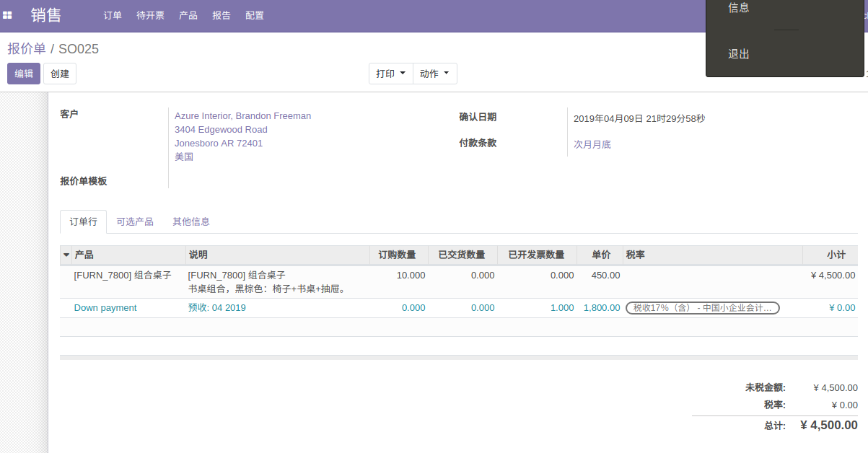Open the 次月月底 payment terms link
The image size is (868, 453).
click(x=592, y=144)
